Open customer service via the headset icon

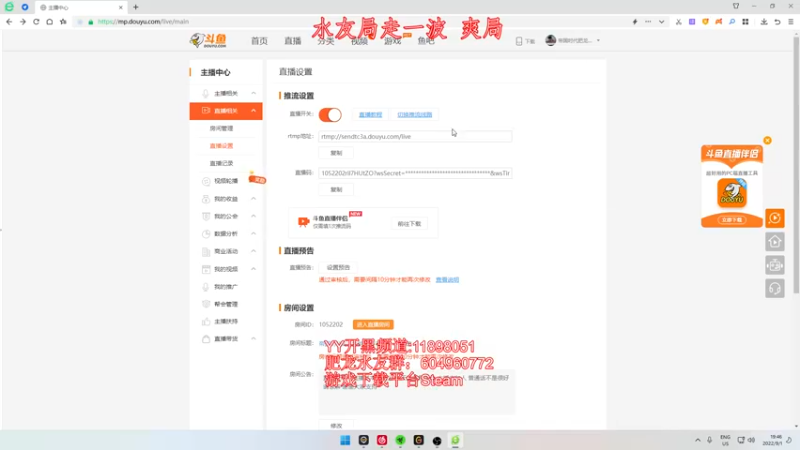pos(774,289)
